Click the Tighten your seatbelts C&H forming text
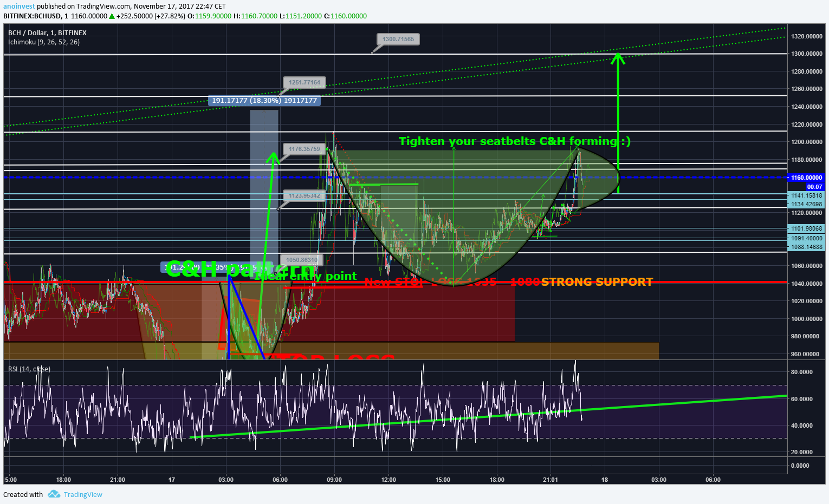The image size is (829, 504). pyautogui.click(x=515, y=141)
